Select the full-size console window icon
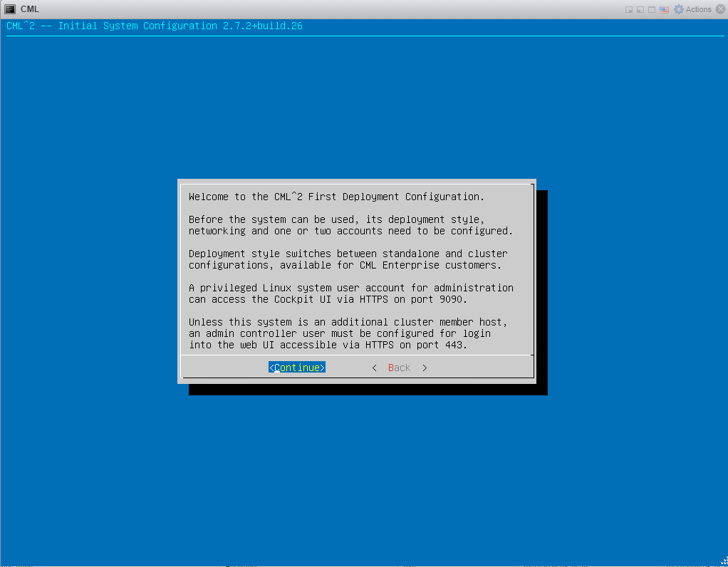Viewport: 728px width, 567px height. (652, 10)
